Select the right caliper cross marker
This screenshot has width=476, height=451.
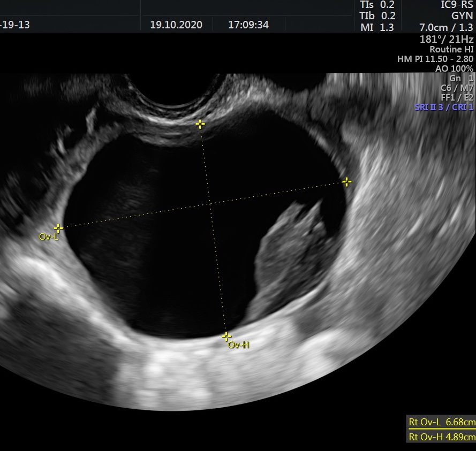point(347,182)
